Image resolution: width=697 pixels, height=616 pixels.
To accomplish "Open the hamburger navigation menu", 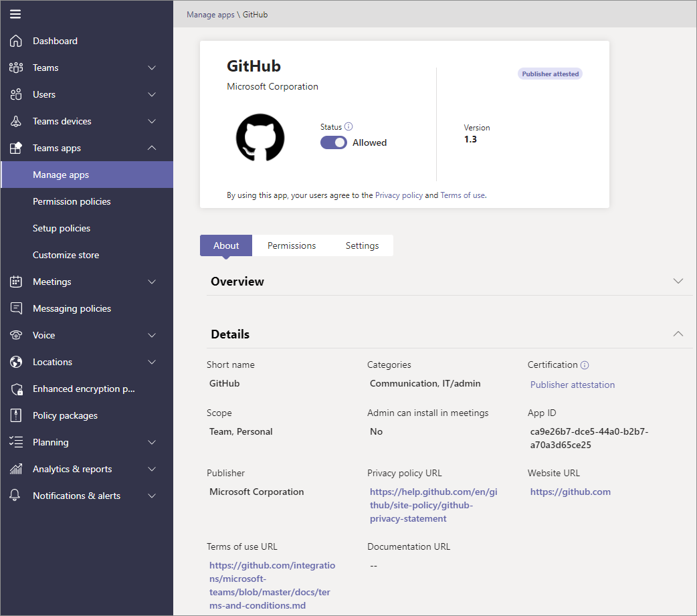I will 15,14.
